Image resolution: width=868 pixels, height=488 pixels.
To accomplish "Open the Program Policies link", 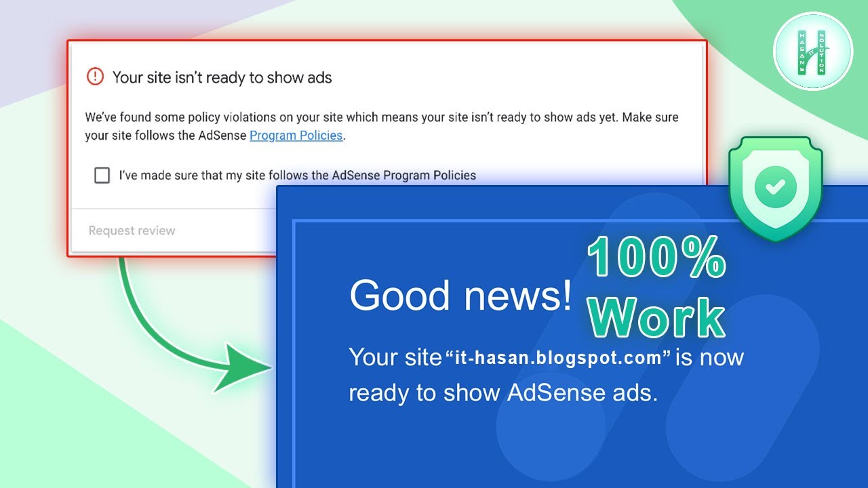I will (296, 136).
